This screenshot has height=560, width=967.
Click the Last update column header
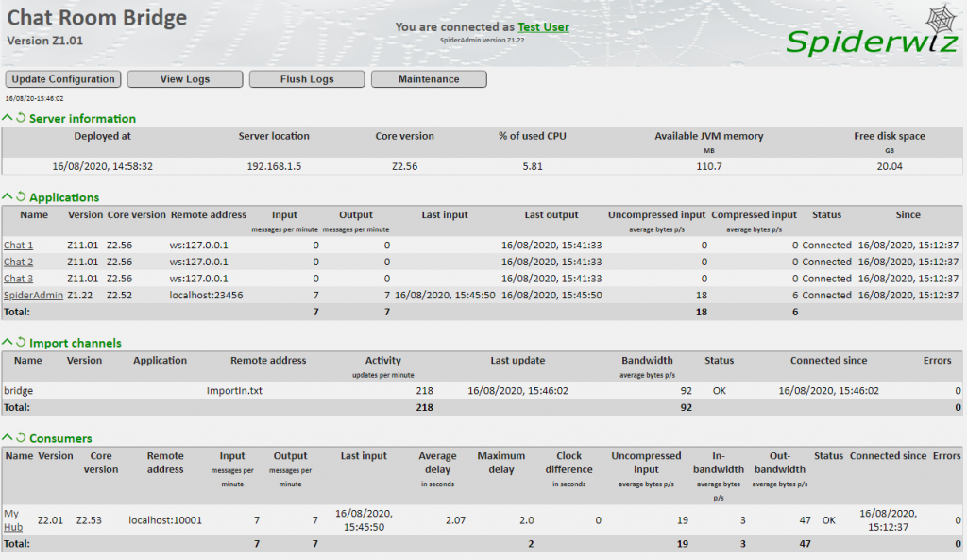(517, 360)
